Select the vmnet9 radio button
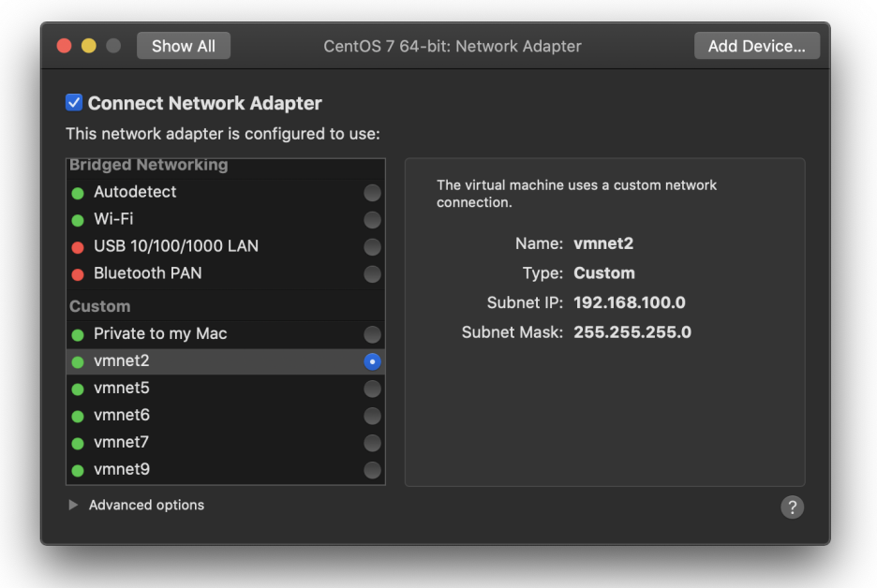This screenshot has width=877, height=588. pos(372,470)
